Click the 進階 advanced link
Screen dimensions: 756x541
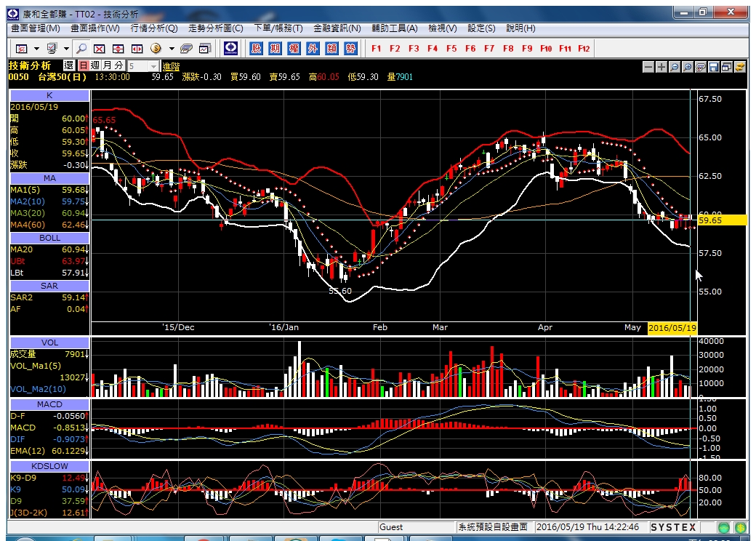click(171, 67)
